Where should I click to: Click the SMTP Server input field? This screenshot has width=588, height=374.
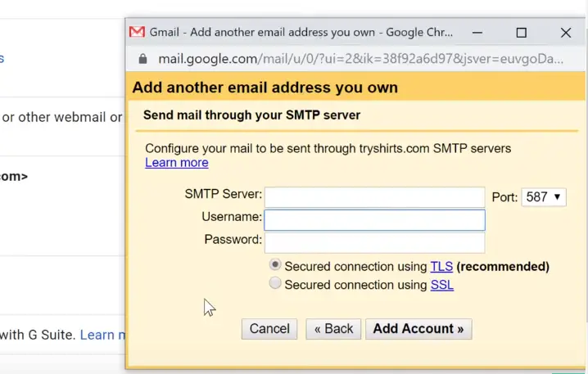[374, 197]
